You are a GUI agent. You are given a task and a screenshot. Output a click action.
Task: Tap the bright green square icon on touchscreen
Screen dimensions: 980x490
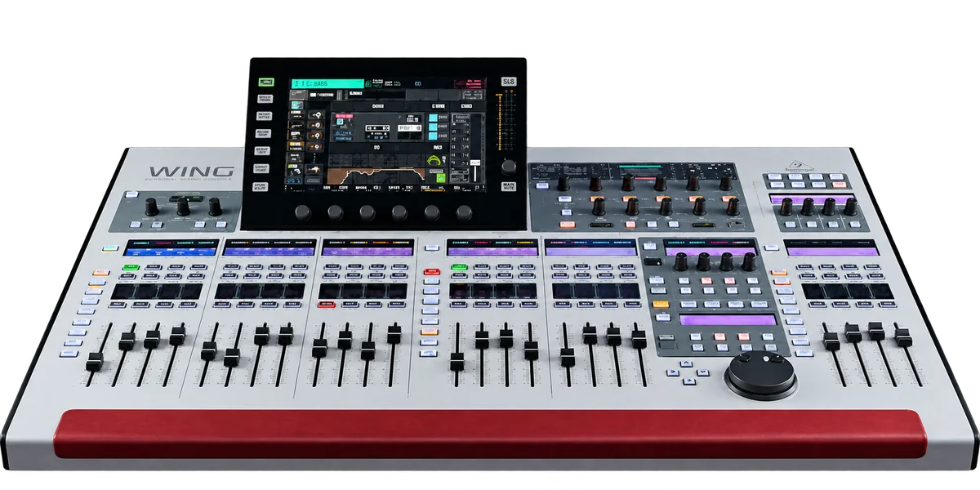pos(441,178)
